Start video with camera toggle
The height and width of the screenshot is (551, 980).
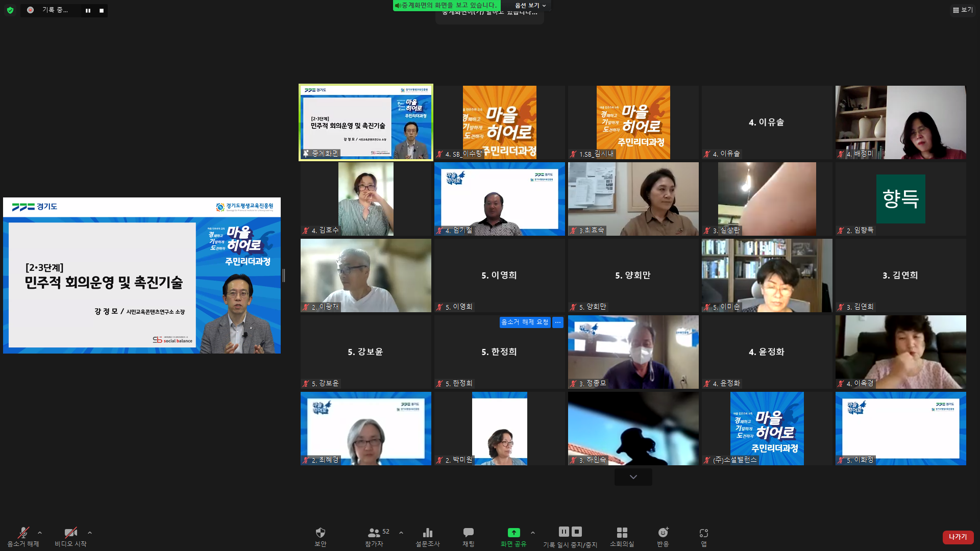click(x=70, y=533)
